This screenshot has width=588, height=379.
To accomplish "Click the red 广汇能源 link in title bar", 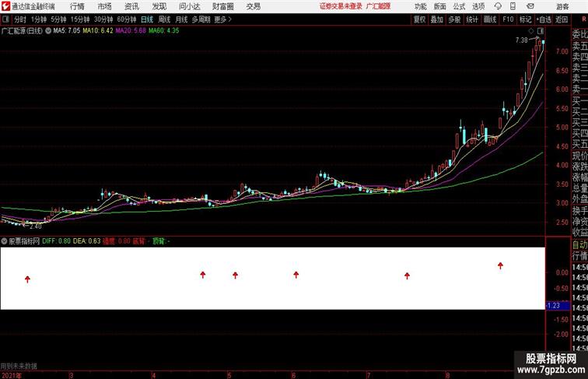I will tap(378, 6).
